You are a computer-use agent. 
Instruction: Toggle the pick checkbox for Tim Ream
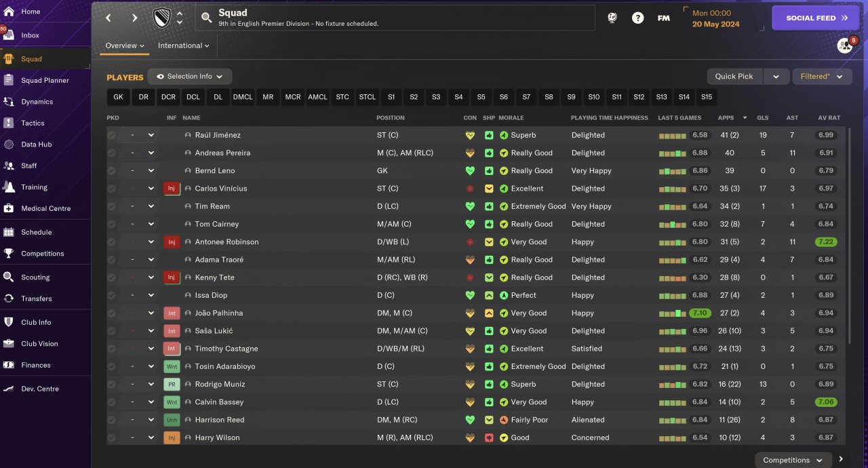pyautogui.click(x=111, y=206)
